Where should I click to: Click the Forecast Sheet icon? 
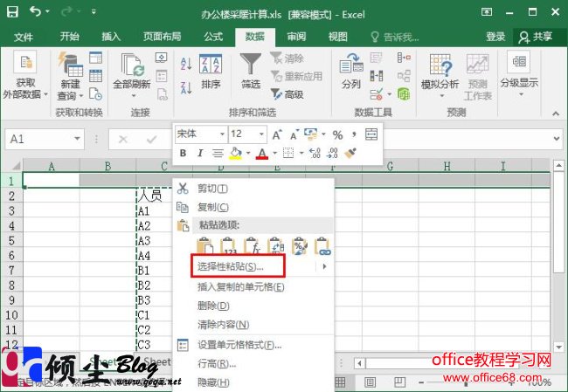[x=477, y=64]
